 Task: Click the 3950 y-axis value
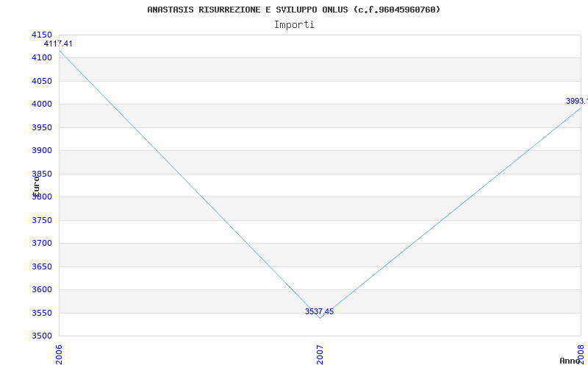pos(41,127)
